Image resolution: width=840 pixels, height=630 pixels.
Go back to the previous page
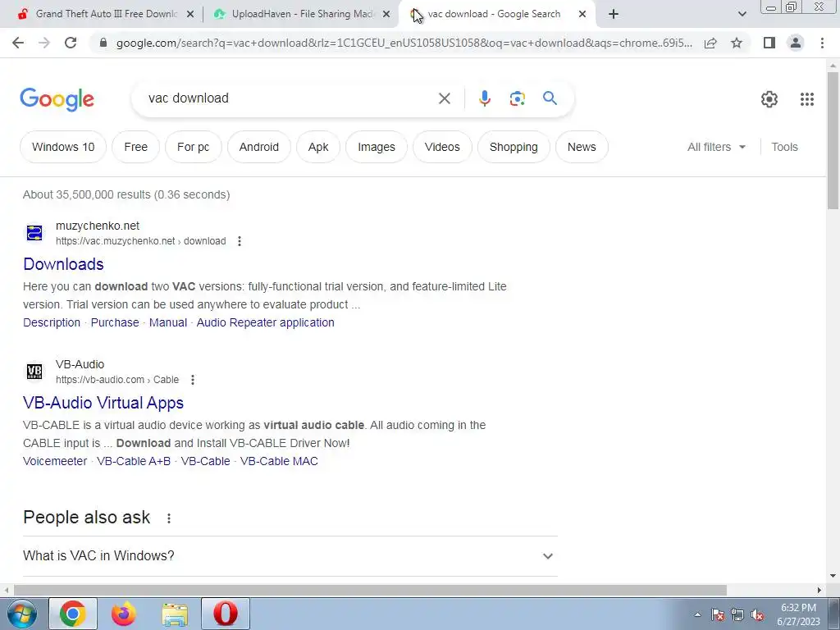(x=18, y=43)
